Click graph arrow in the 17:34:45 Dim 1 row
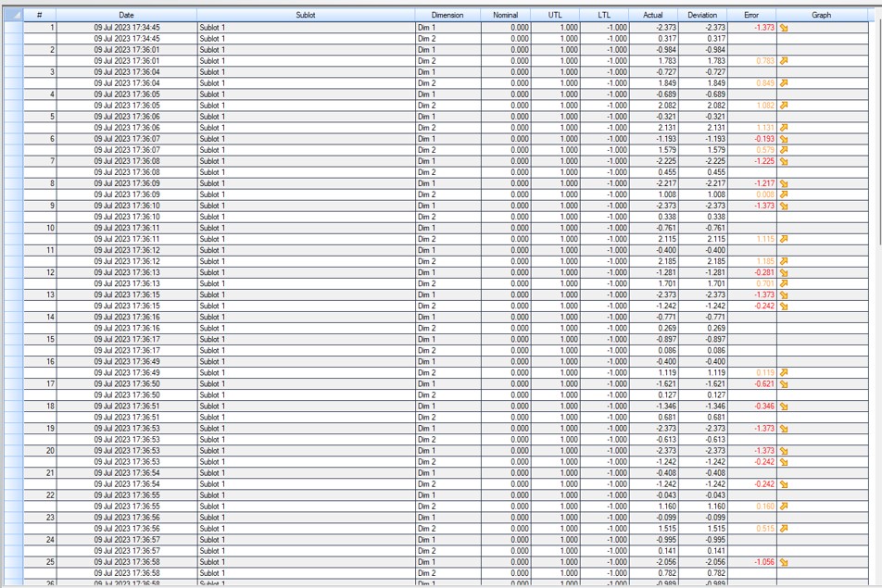 tap(784, 28)
